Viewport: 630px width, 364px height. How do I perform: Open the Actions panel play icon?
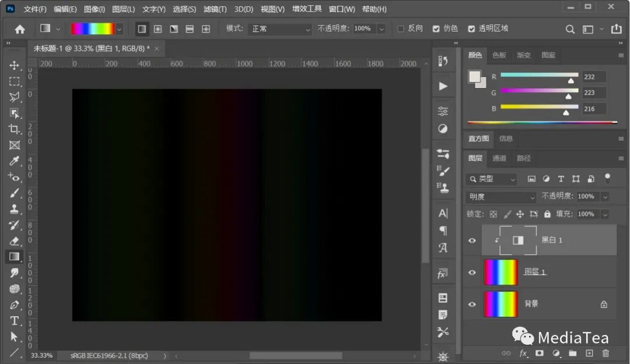443,86
